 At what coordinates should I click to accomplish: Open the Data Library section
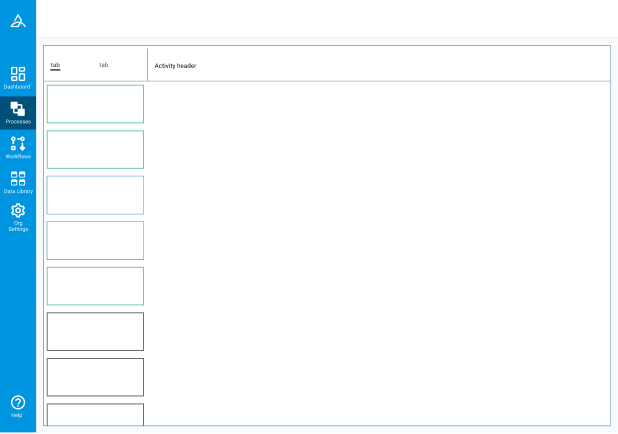(18, 182)
